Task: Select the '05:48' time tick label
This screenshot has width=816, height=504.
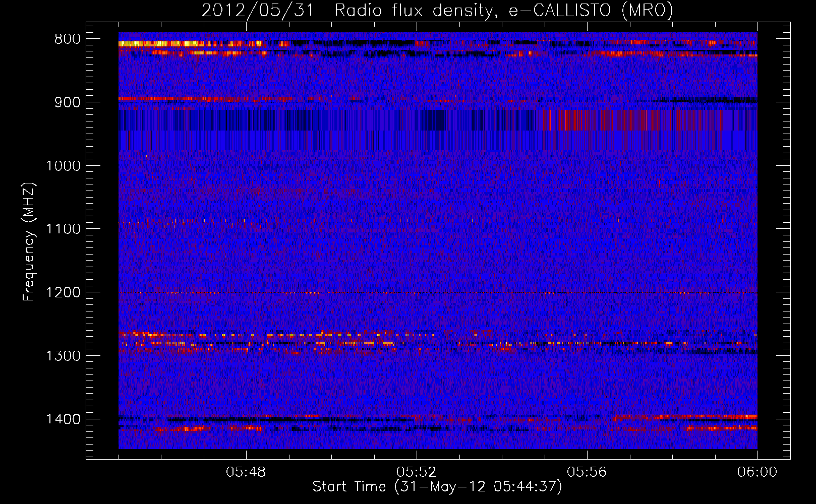Action: (x=246, y=472)
